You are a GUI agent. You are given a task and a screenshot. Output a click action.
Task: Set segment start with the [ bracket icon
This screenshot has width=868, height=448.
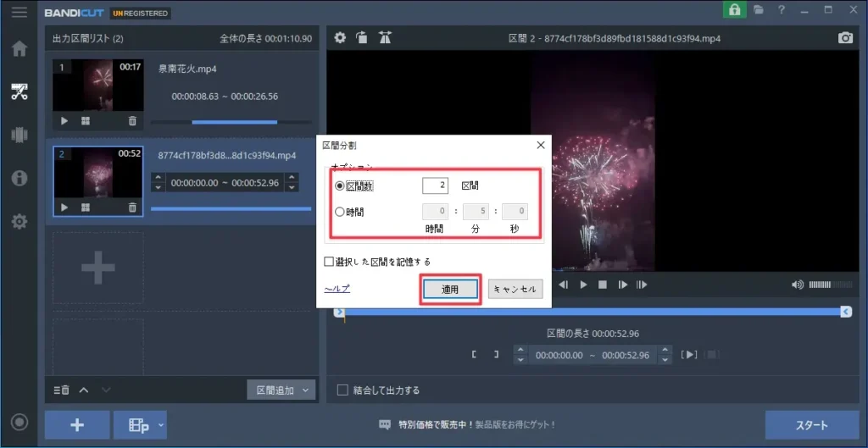click(x=475, y=355)
